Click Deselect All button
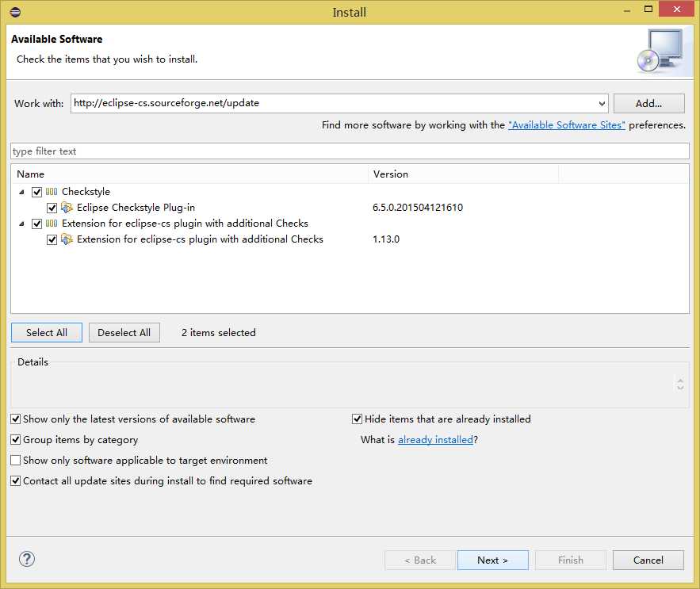Image resolution: width=700 pixels, height=589 pixels. tap(124, 333)
